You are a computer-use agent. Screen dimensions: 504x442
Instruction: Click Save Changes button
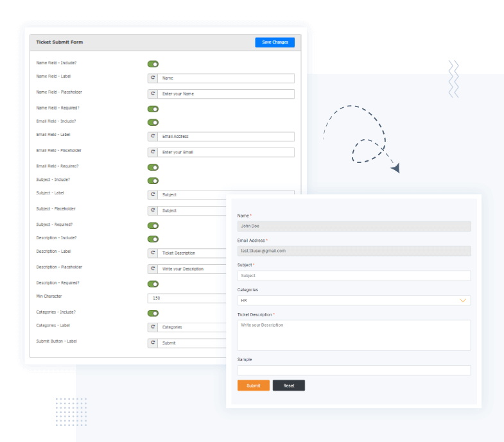point(275,42)
